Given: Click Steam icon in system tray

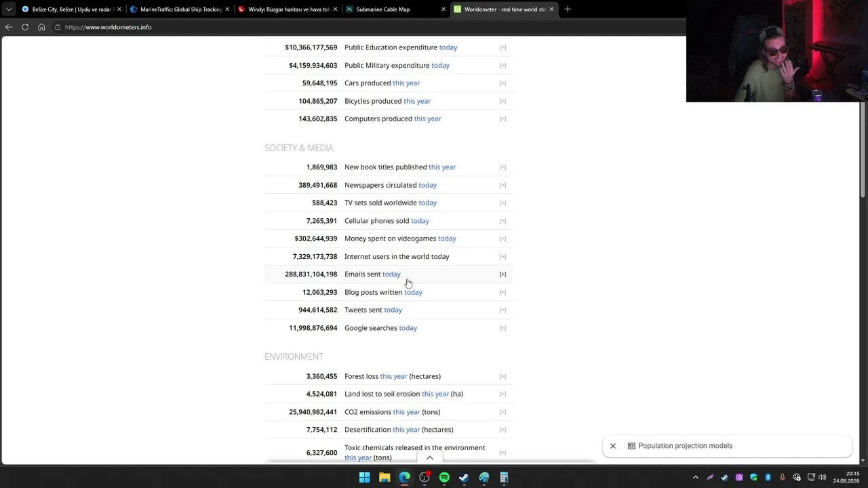Looking at the screenshot, I should pyautogui.click(x=724, y=478).
